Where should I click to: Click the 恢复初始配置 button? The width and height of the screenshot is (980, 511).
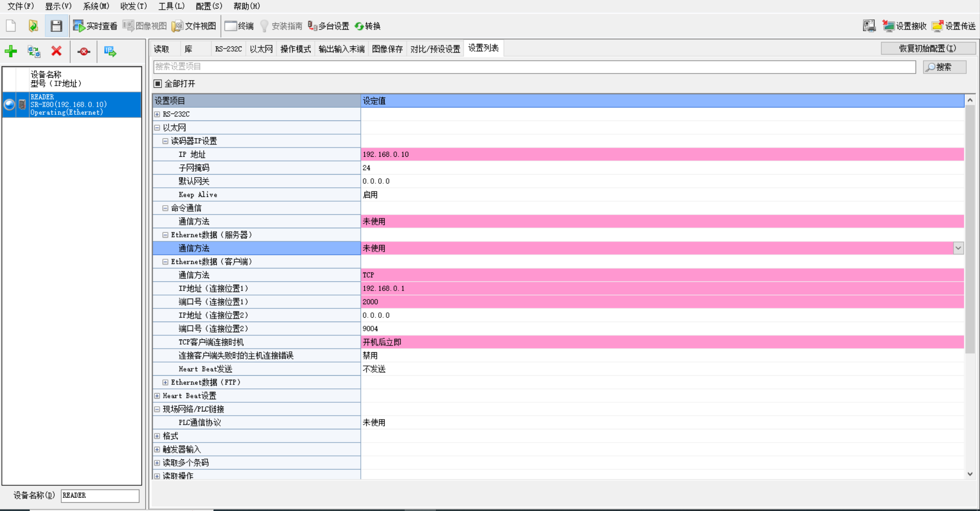927,48
